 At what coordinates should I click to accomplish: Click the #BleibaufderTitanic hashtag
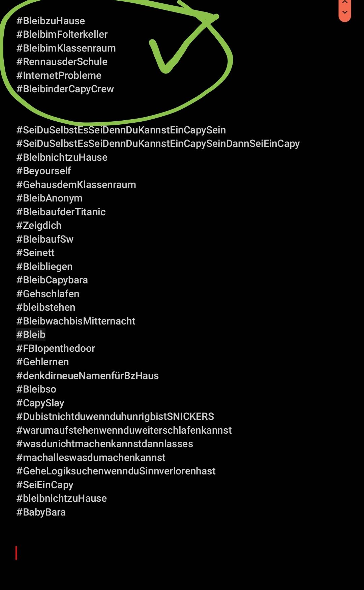(61, 212)
